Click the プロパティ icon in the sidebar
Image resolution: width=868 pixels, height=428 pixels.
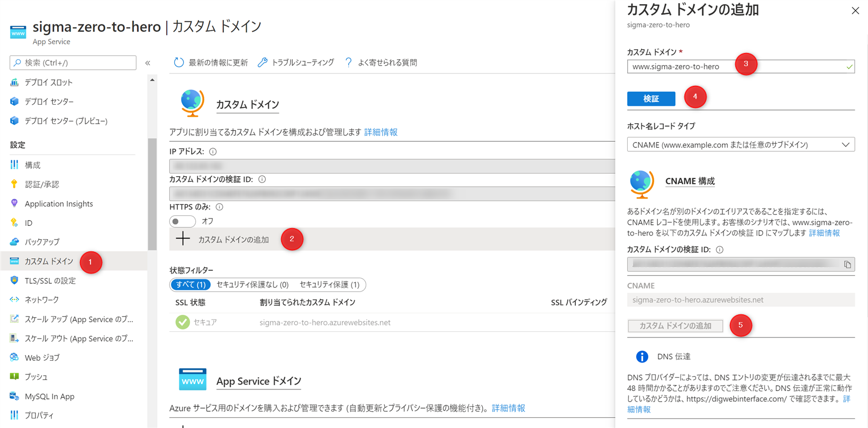pyautogui.click(x=14, y=415)
